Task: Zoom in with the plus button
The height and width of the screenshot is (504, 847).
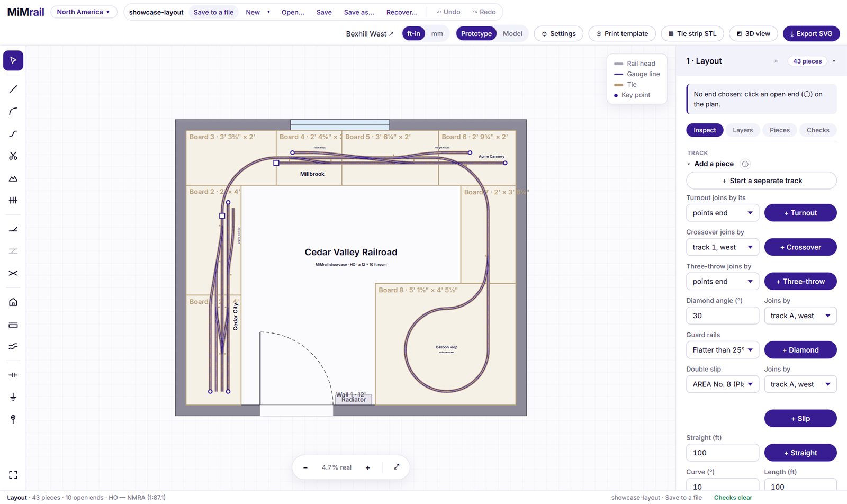Action: click(x=368, y=467)
